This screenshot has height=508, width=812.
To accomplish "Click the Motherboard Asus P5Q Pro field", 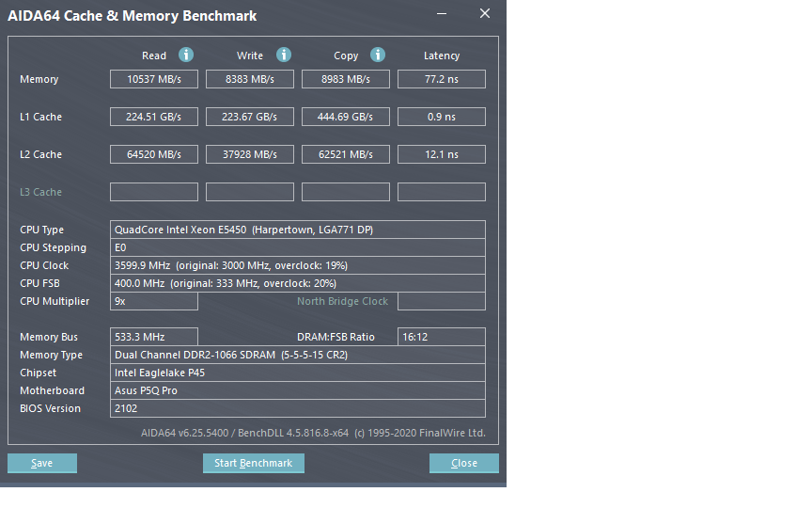I will click(298, 390).
